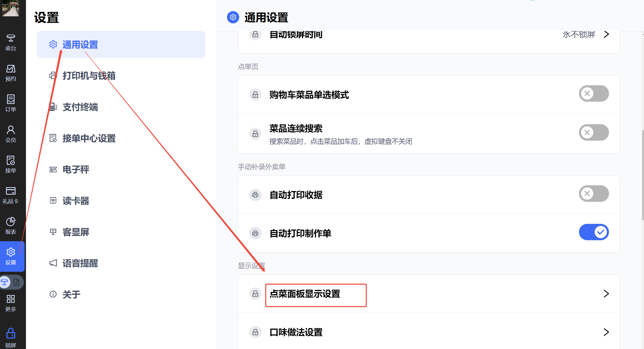Click the vertical scrollbar thumb on the right
This screenshot has height=349, width=644.
tap(643, 175)
